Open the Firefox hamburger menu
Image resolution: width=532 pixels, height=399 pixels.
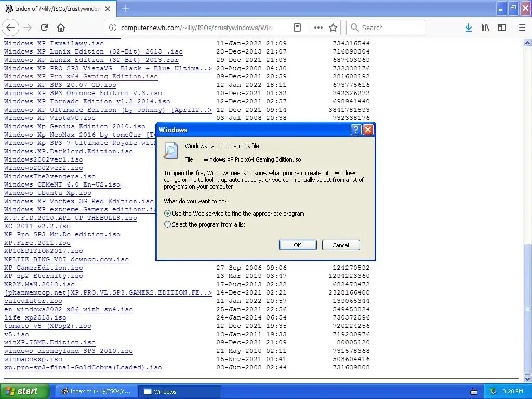click(x=522, y=28)
